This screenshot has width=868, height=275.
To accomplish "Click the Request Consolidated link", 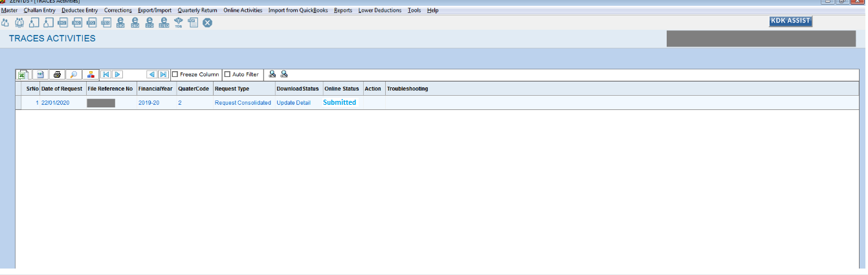I will [243, 103].
